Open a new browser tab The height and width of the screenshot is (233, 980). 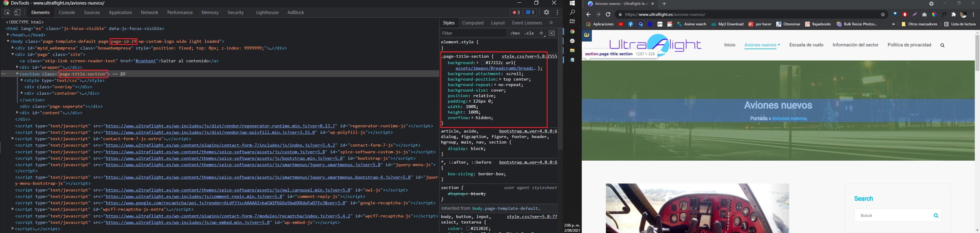pyautogui.click(x=664, y=4)
